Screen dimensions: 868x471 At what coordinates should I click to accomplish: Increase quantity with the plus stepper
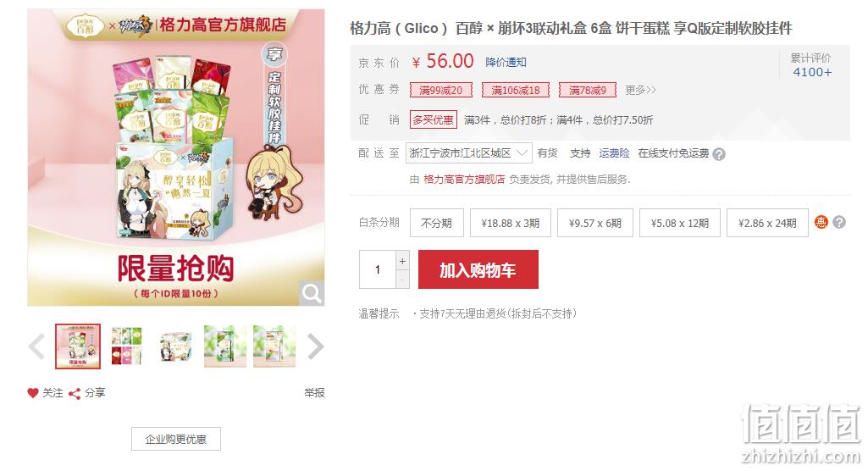pos(402,261)
